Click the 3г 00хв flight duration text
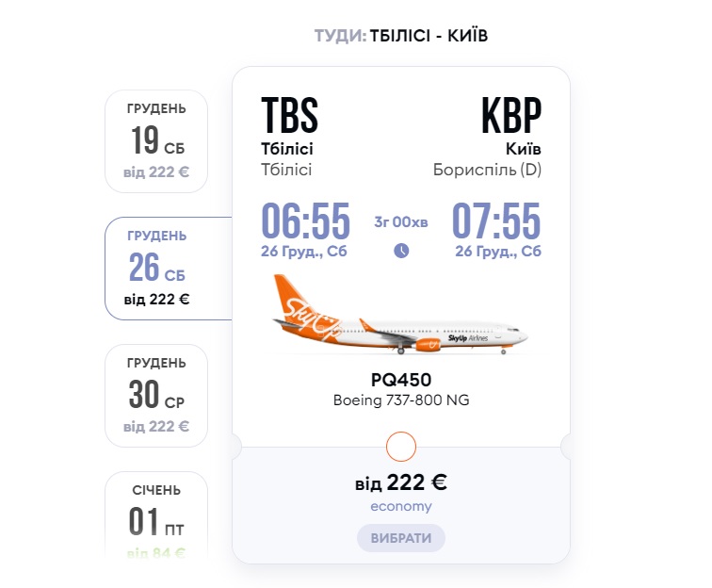Image resolution: width=712 pixels, height=588 pixels. pos(401,223)
